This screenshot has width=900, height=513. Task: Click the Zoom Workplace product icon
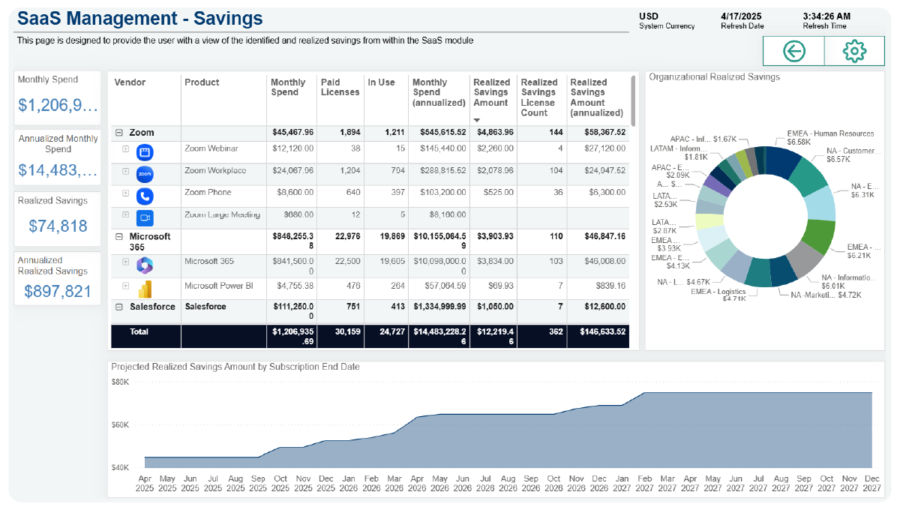[145, 174]
